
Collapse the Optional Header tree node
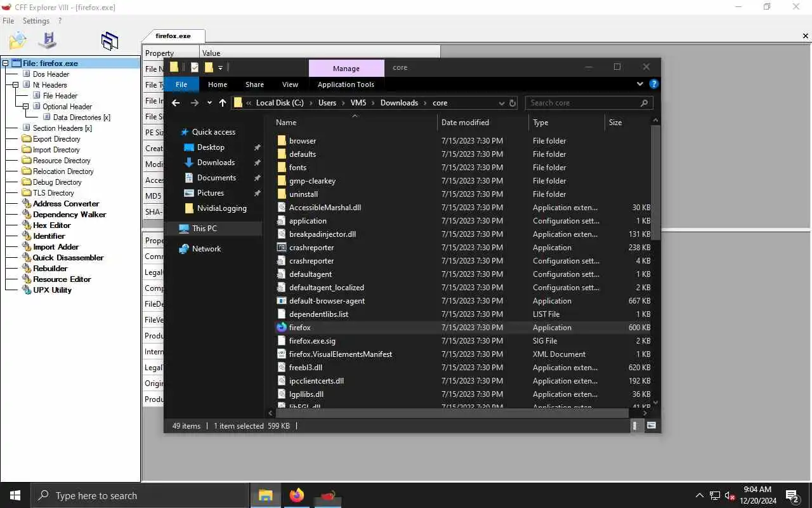pyautogui.click(x=26, y=107)
